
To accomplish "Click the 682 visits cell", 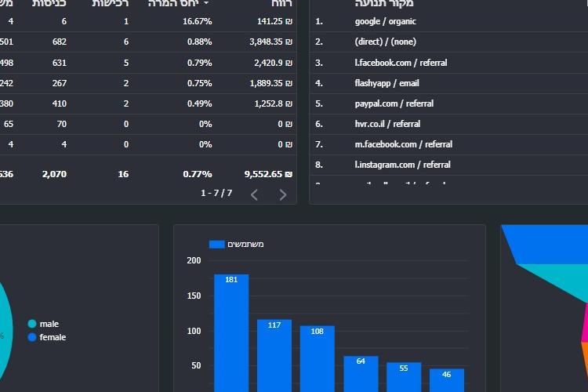I will tap(60, 42).
